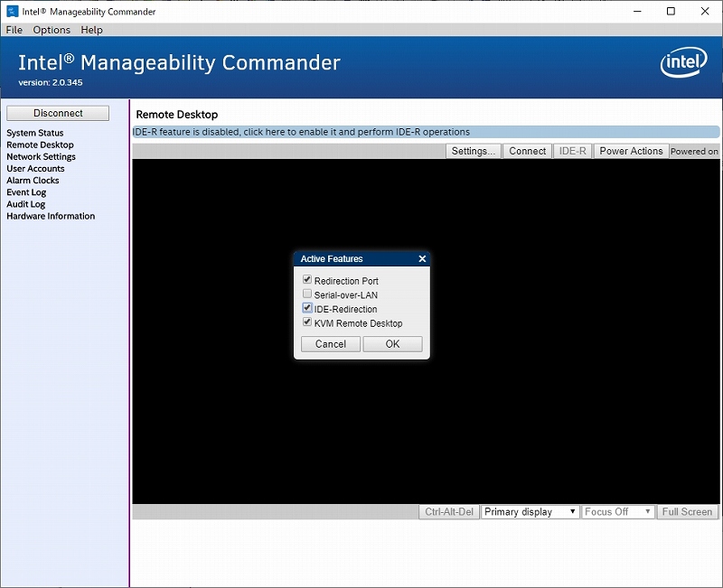Click the Powered on status label
The image size is (723, 588).
coord(694,152)
